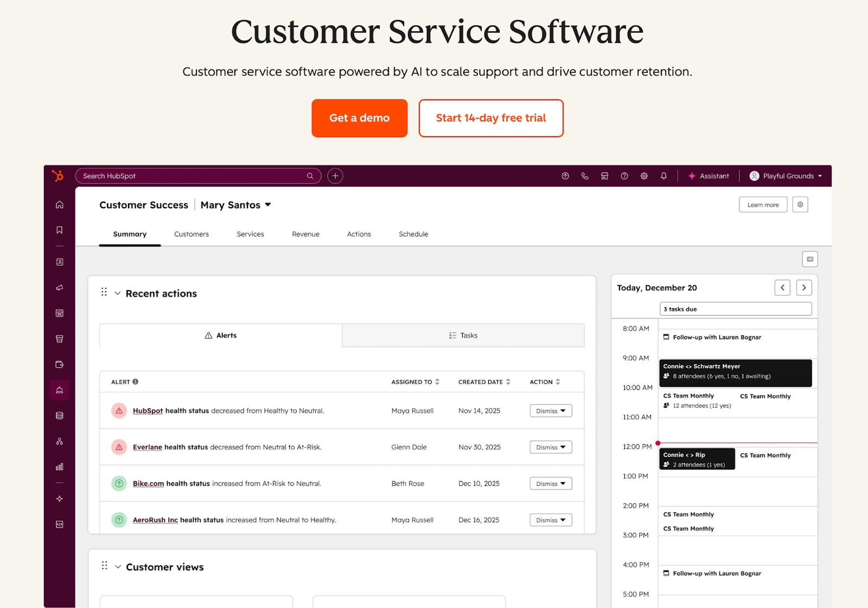
Task: Open the help question mark icon
Action: click(624, 176)
